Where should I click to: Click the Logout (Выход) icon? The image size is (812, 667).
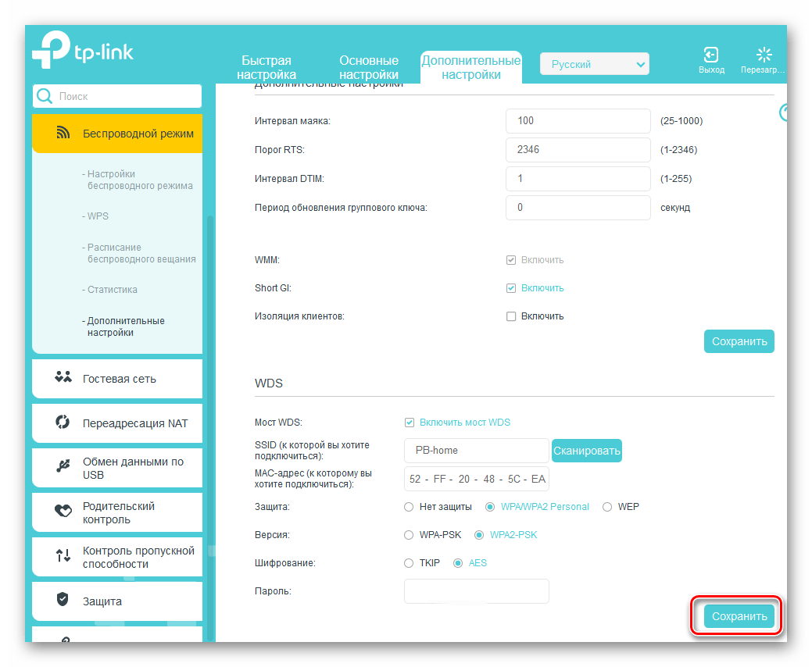[710, 55]
